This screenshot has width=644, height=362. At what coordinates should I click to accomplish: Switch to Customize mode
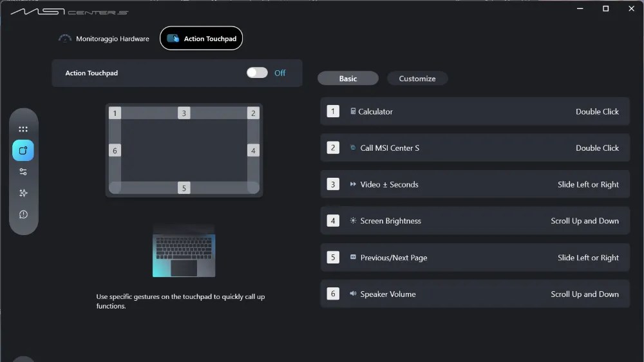[417, 79]
